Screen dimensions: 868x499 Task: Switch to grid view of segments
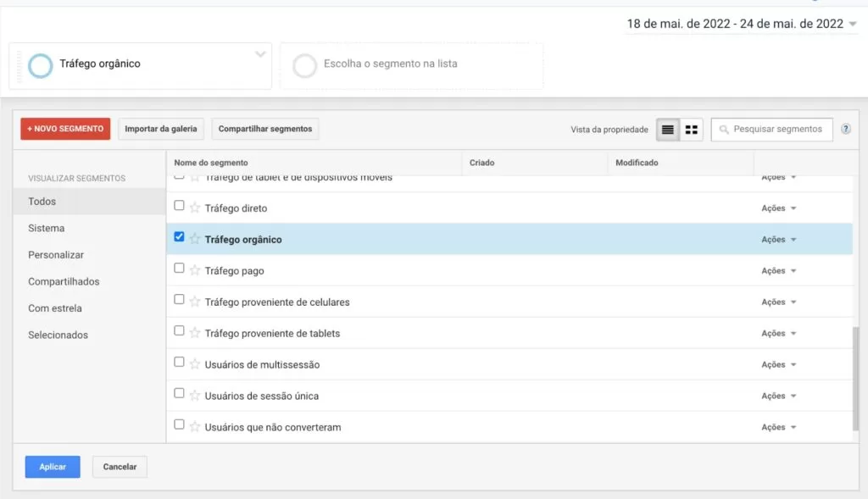[692, 130]
